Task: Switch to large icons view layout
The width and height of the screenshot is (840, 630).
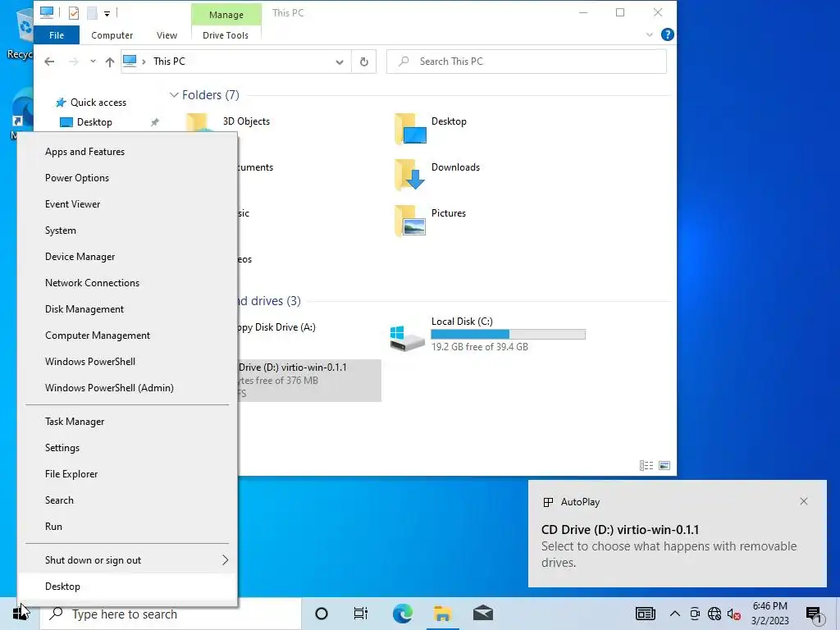Action: pos(664,466)
